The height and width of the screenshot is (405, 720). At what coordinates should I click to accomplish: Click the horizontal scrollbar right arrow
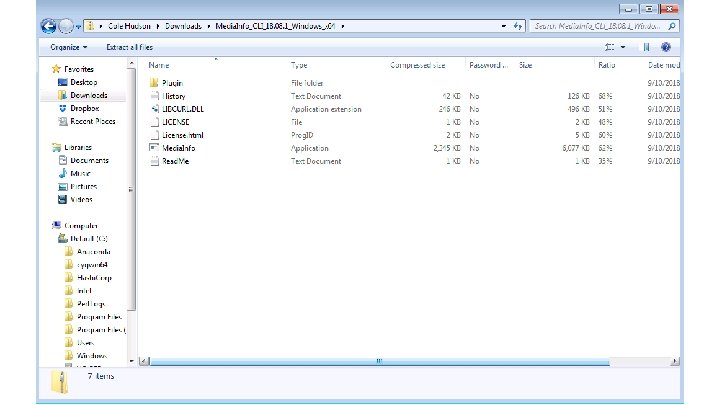(x=675, y=361)
